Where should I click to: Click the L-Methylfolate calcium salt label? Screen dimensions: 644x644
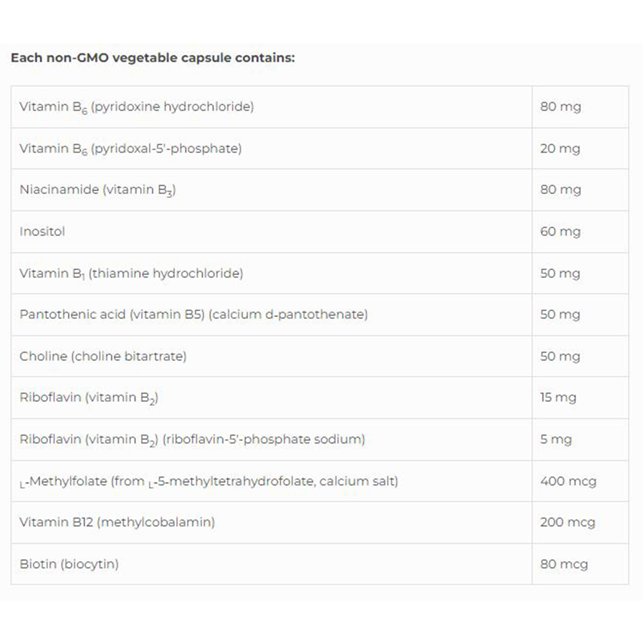click(209, 481)
